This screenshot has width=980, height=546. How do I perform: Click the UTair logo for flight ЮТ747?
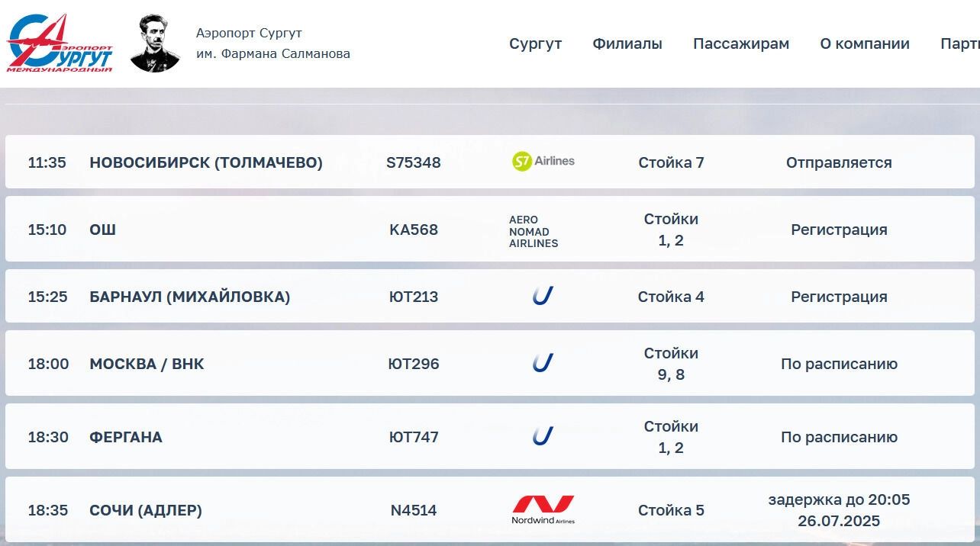(x=543, y=436)
